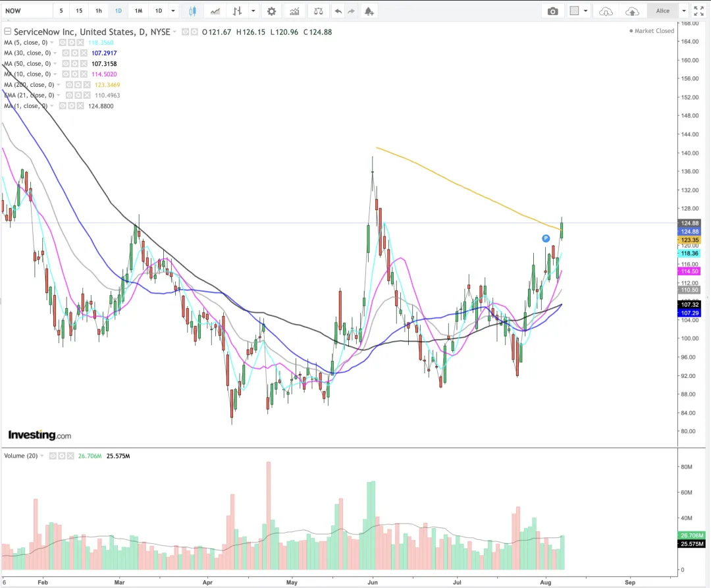711x588 pixels.
Task: Take a chart snapshot with the camera icon
Action: tap(553, 11)
